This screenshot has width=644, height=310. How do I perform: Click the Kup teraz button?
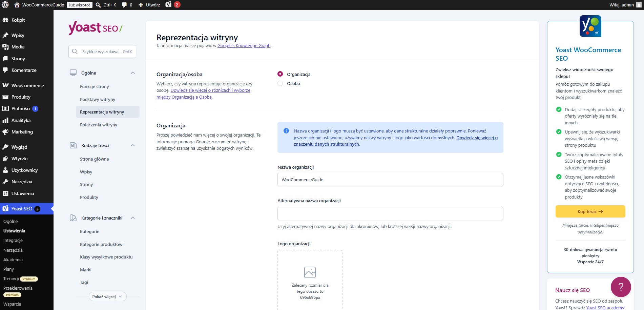pyautogui.click(x=590, y=211)
